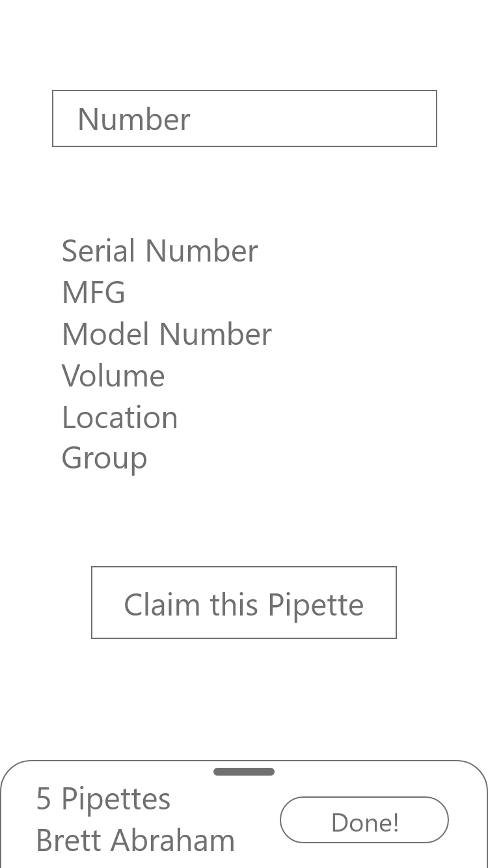The width and height of the screenshot is (488, 868).
Task: Tap the Done! button
Action: click(x=364, y=820)
